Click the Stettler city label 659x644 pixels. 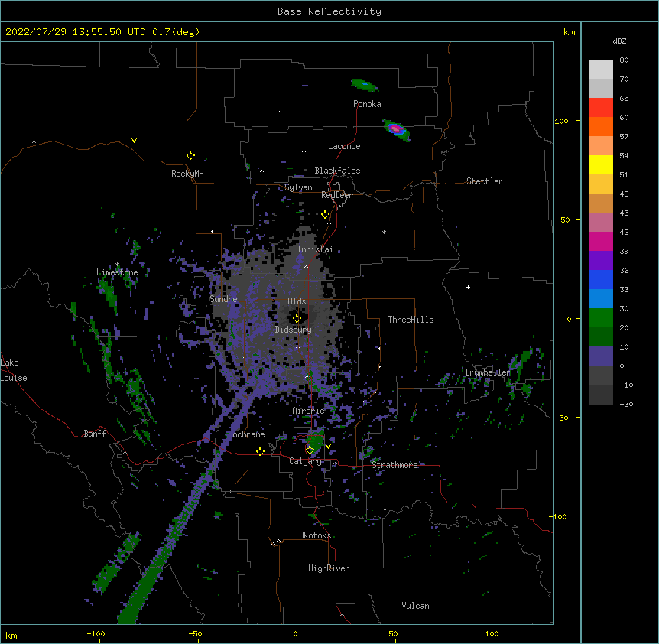point(485,181)
